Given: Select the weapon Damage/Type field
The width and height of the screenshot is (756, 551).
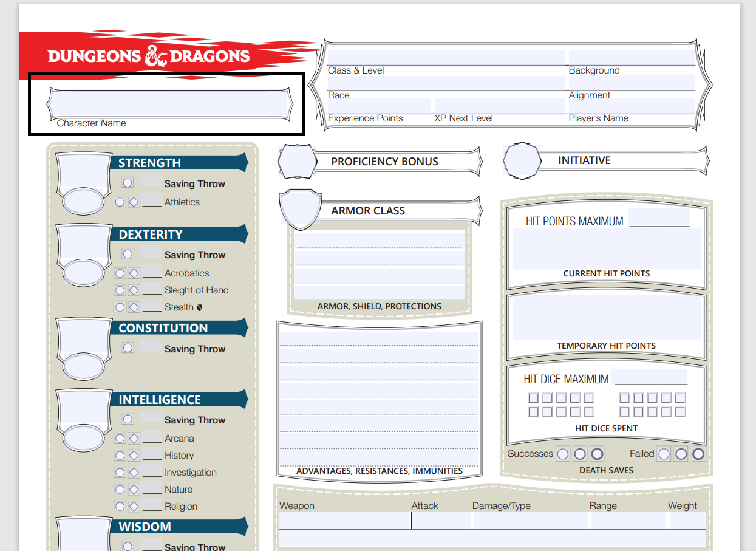Looking at the screenshot, I should point(530,521).
